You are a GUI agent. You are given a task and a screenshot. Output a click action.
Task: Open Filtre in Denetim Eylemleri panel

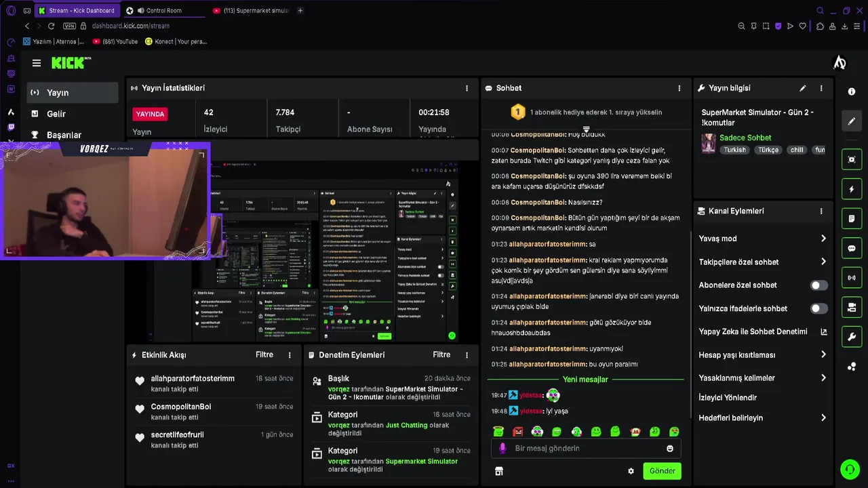(441, 354)
